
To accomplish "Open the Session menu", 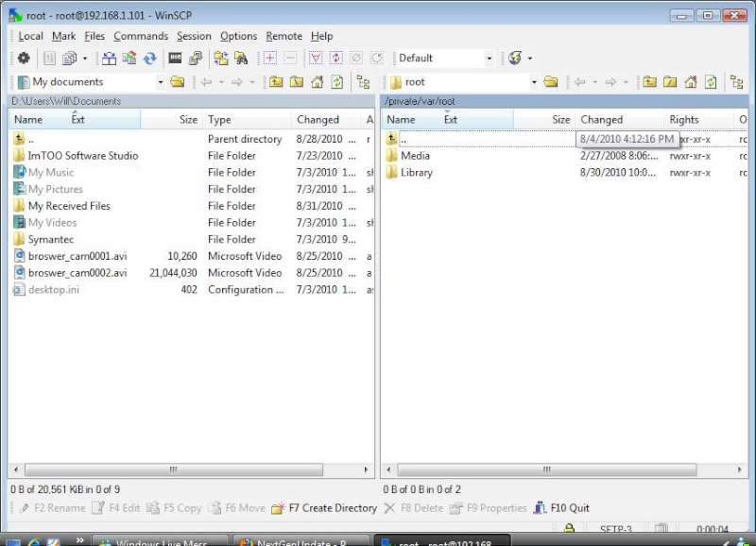I will coord(194,36).
